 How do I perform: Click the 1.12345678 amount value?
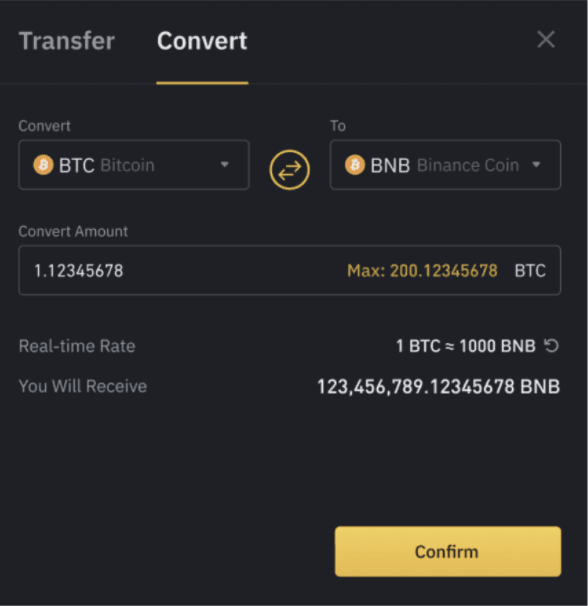click(x=79, y=271)
